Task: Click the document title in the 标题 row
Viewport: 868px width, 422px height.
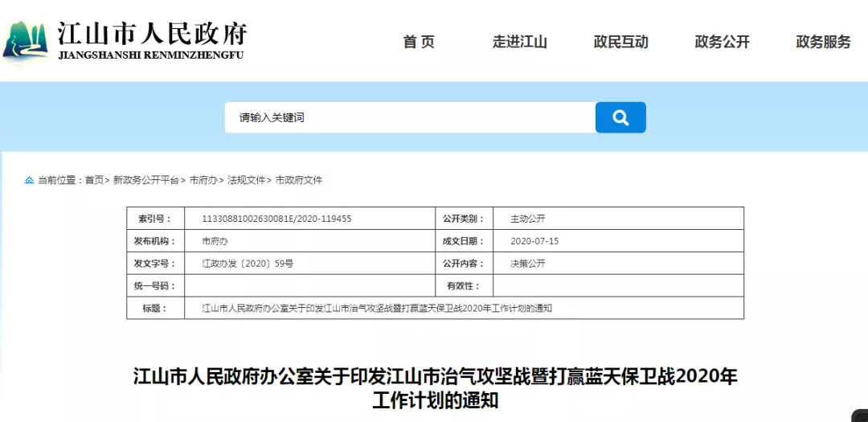Action: 376,309
